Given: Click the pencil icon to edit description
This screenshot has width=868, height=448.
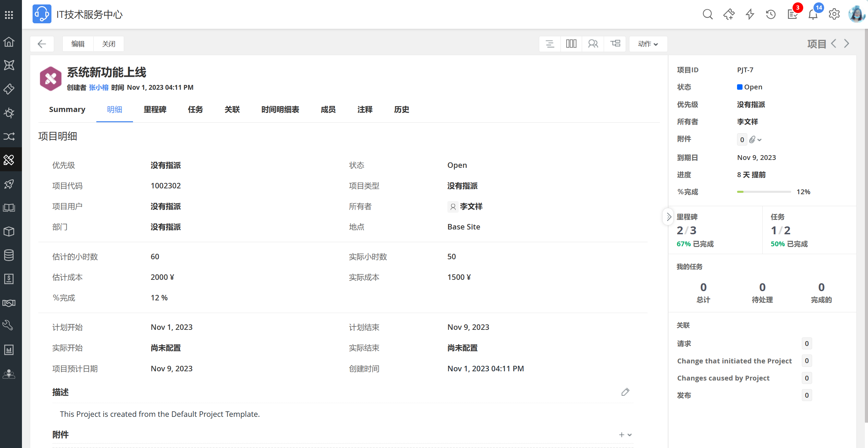Looking at the screenshot, I should point(625,392).
